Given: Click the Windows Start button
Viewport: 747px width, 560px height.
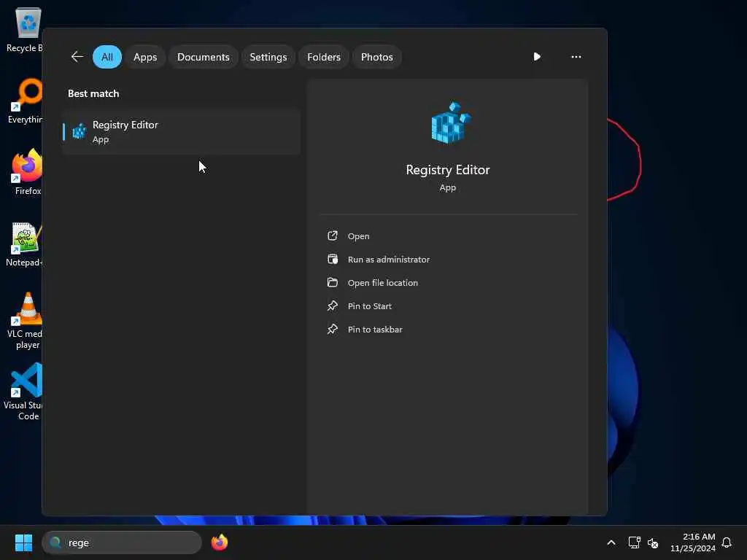Looking at the screenshot, I should pyautogui.click(x=24, y=542).
